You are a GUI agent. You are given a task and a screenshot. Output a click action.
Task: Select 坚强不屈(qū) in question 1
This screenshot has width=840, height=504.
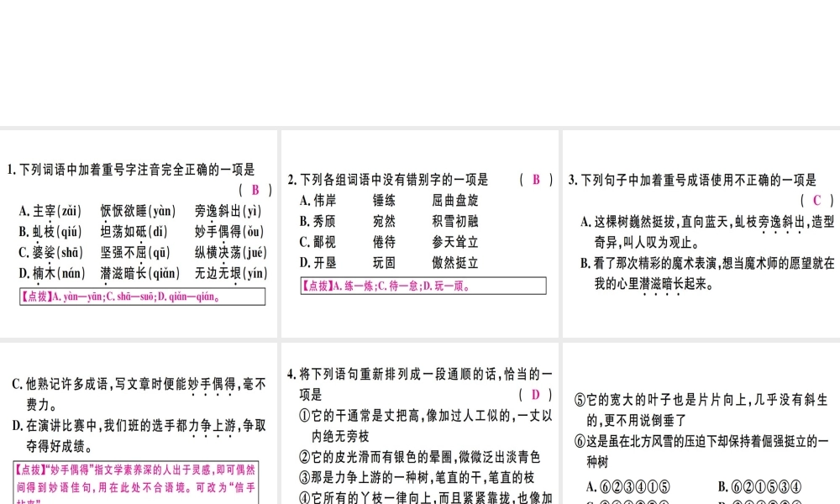[x=135, y=252]
